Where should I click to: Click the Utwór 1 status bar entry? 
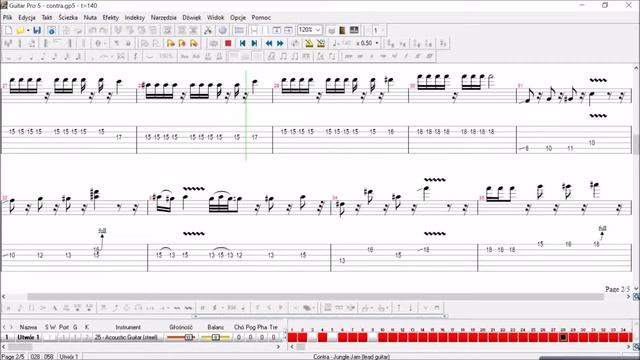point(69,357)
